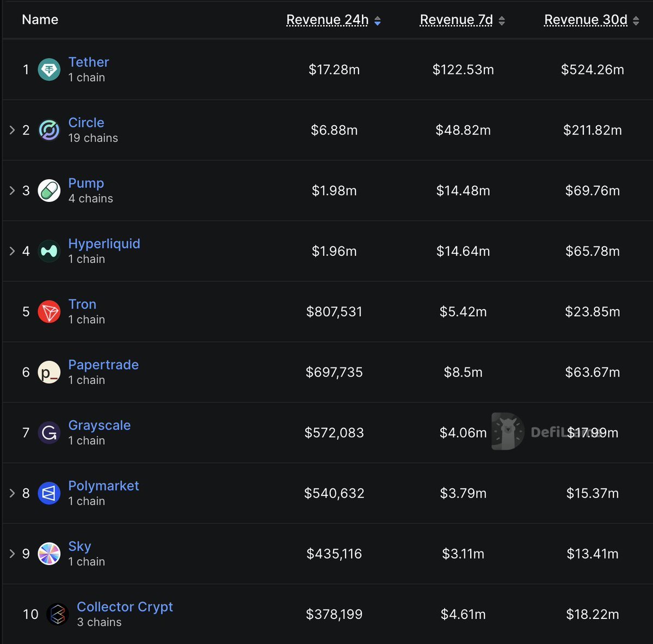Viewport: 653px width, 644px height.
Task: Expand the Pump row chevron
Action: point(12,191)
